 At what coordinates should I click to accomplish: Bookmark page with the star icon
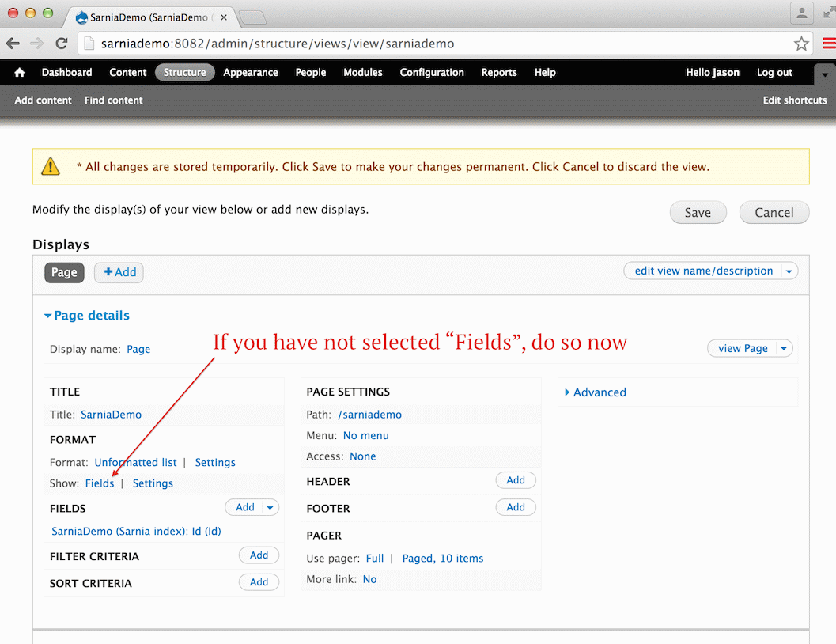[x=801, y=44]
